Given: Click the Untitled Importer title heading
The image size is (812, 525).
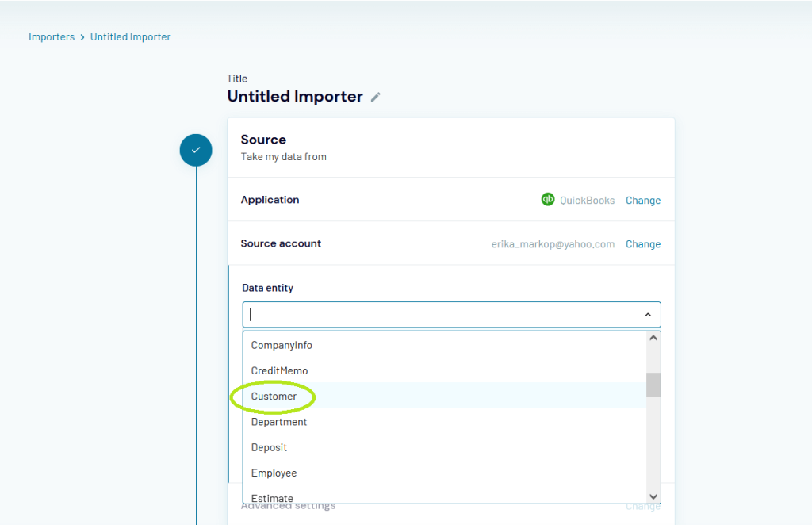Looking at the screenshot, I should [x=295, y=97].
